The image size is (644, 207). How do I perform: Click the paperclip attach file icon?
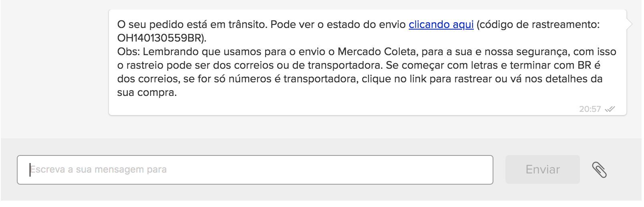599,170
